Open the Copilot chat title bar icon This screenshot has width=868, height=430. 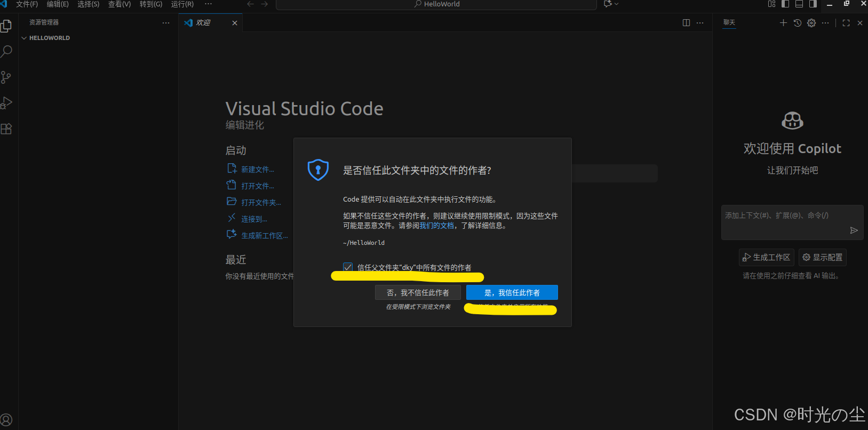click(x=608, y=4)
